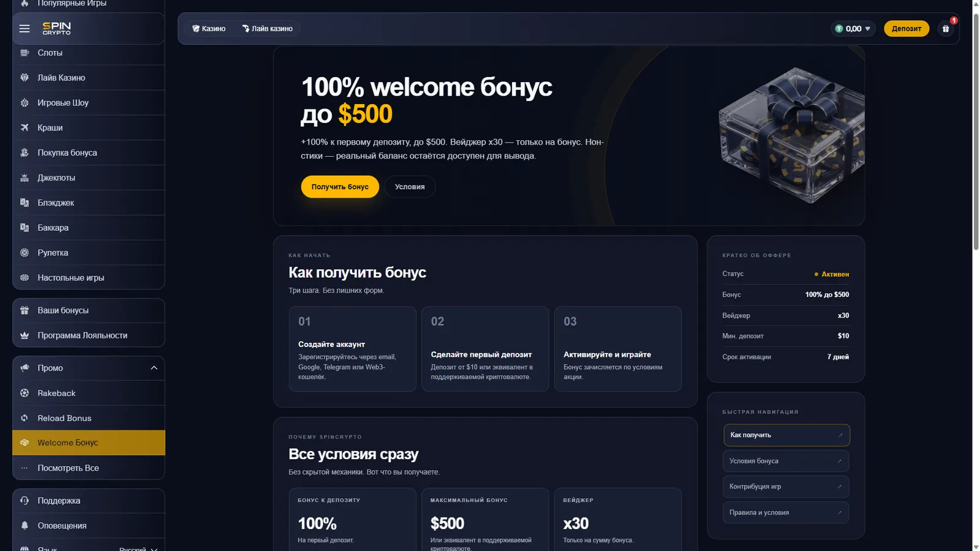980x551 pixels.
Task: Click the Популярные Игры sidebar item
Action: (89, 4)
